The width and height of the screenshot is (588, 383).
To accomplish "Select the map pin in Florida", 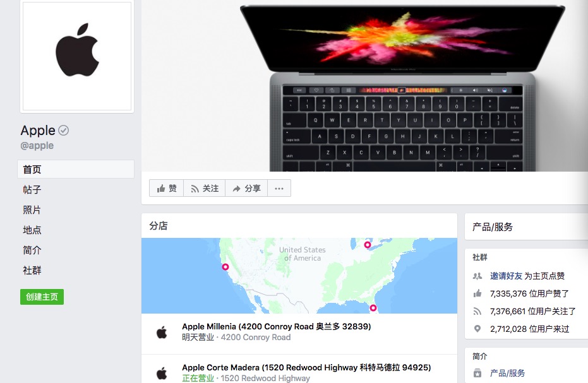I will pyautogui.click(x=373, y=308).
